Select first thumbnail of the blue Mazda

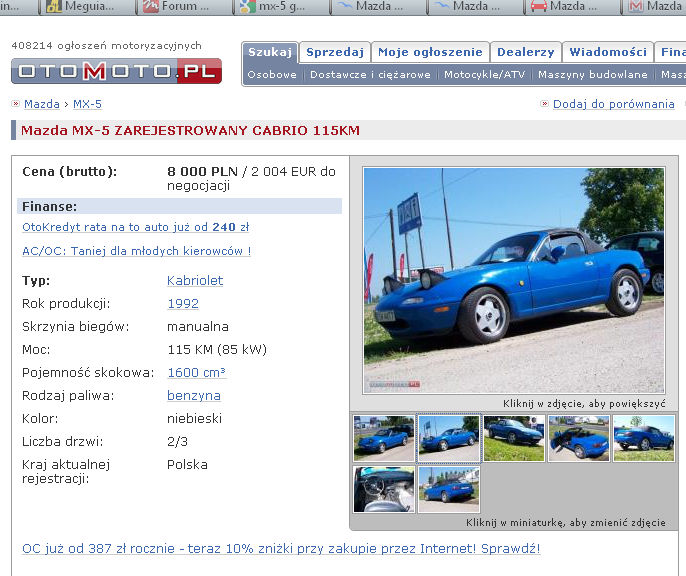click(x=384, y=438)
